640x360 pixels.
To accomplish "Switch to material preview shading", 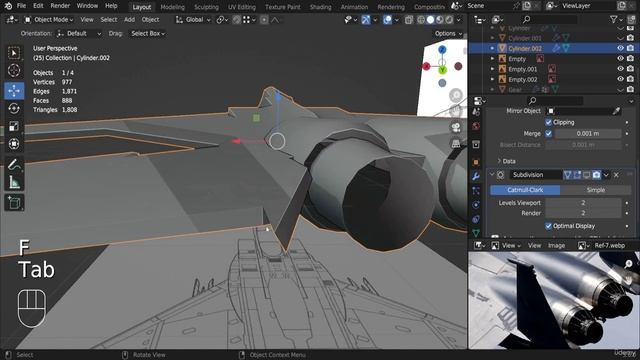I will tap(440, 20).
